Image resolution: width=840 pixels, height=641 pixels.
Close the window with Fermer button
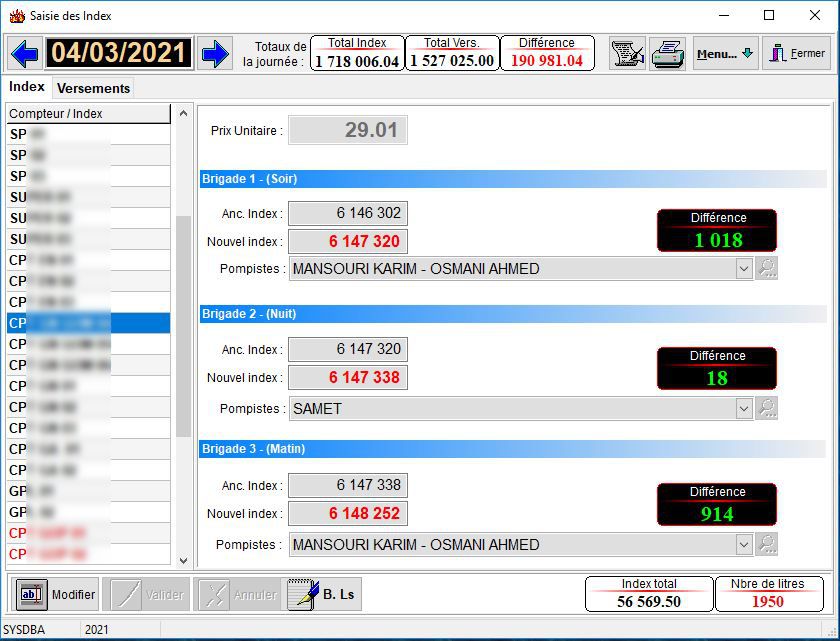point(798,53)
